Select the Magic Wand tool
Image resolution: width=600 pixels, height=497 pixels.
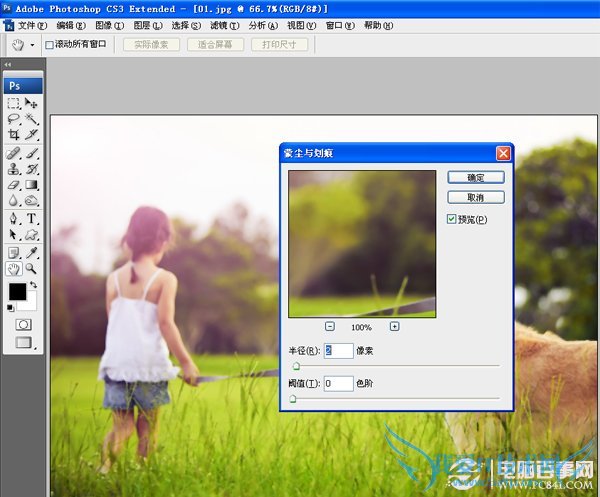click(31, 119)
